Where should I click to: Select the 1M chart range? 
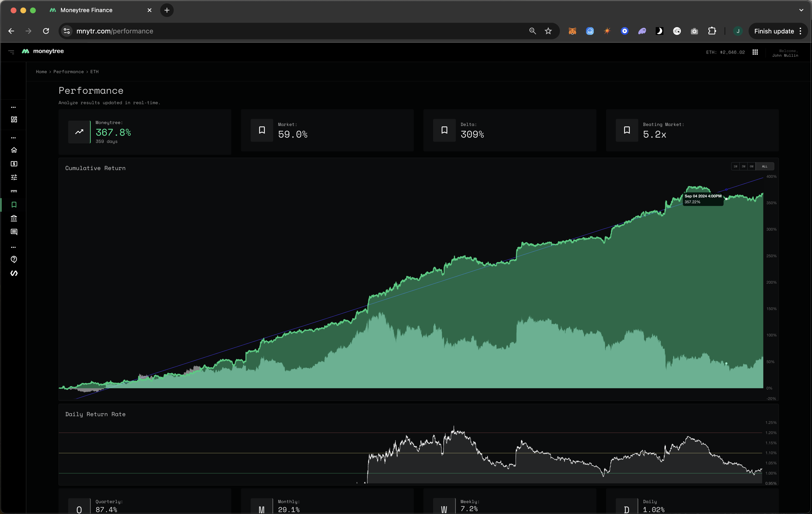coord(736,166)
